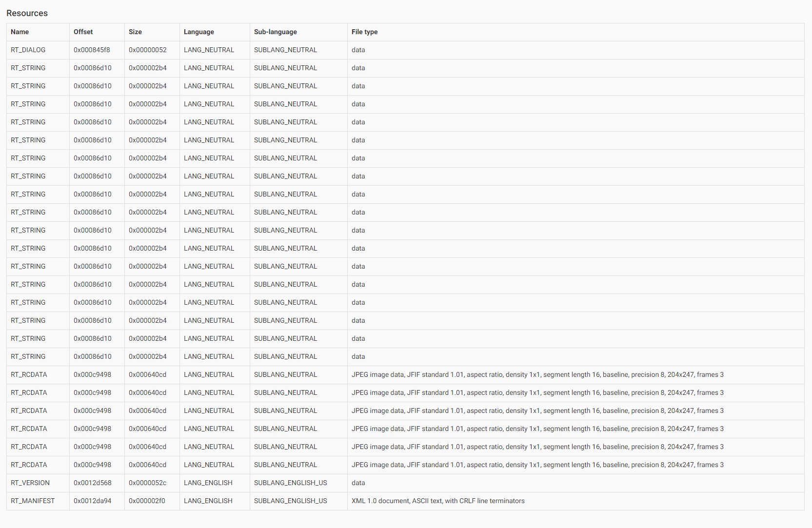The height and width of the screenshot is (528, 812).
Task: Click LANG_ENGLISH in the RT_VERSION row
Action: pos(208,483)
